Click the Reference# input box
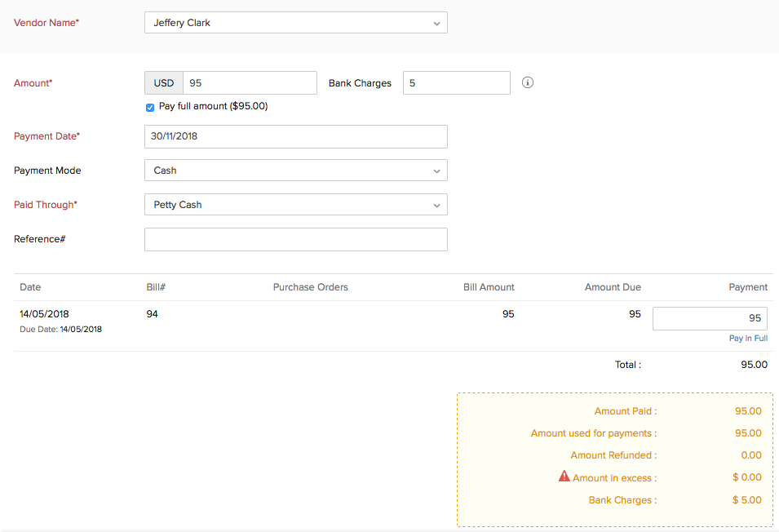 click(x=295, y=239)
